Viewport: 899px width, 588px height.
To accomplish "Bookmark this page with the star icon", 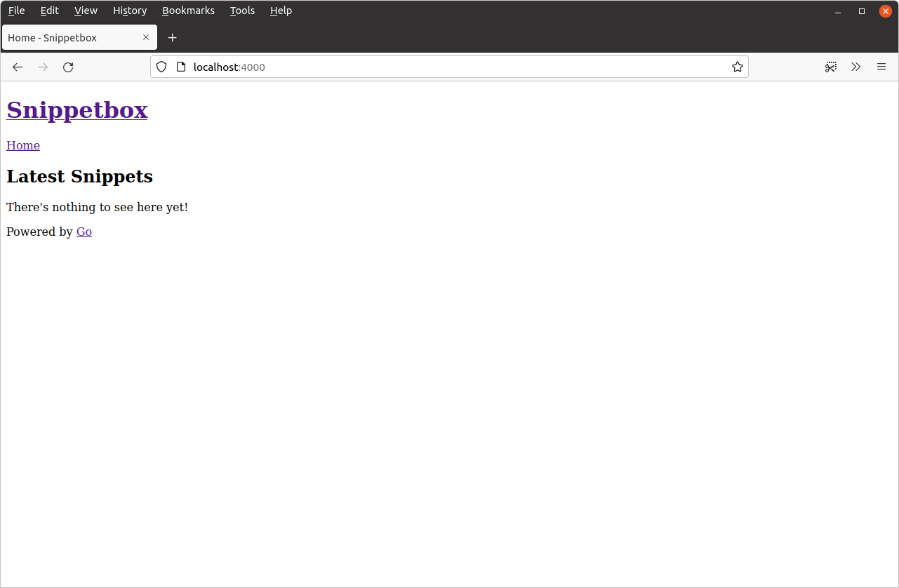I will (737, 67).
